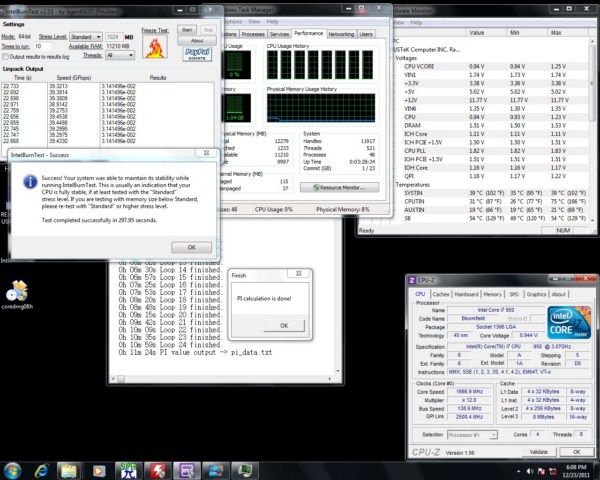This screenshot has height=480, width=600.
Task: Click the blue info icon in Success dialog
Action: click(x=30, y=181)
